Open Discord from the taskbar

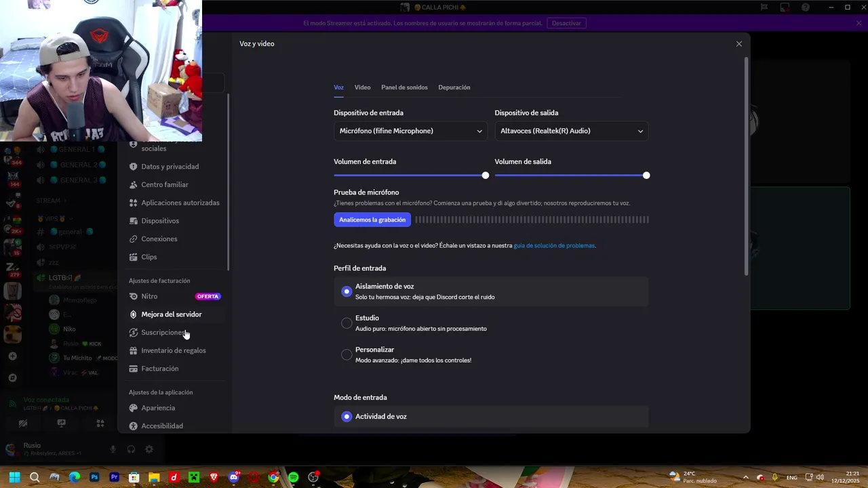tap(234, 477)
